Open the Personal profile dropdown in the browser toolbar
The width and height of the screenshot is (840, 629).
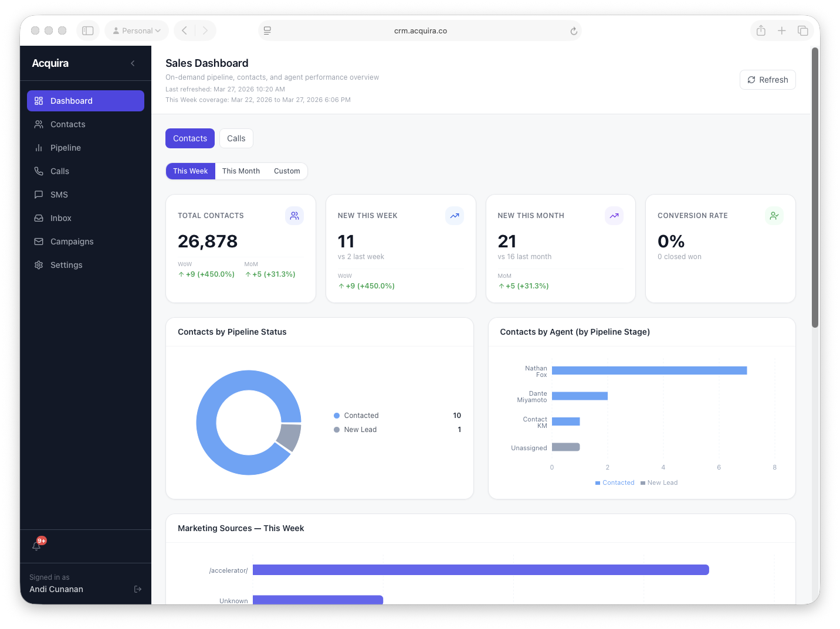tap(136, 30)
